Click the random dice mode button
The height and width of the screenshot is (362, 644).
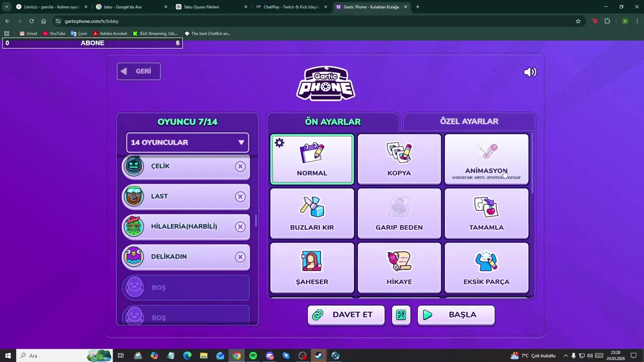pos(401,315)
